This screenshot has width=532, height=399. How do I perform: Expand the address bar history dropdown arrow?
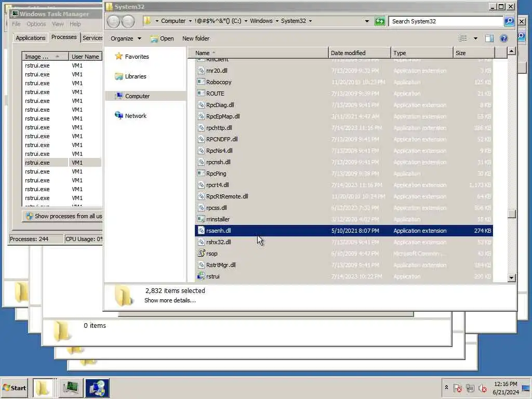(x=367, y=21)
